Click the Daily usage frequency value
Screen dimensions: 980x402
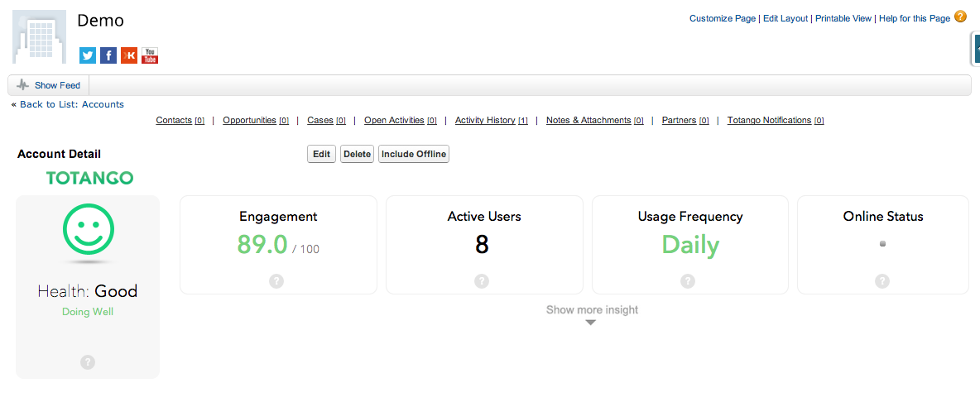tap(690, 245)
